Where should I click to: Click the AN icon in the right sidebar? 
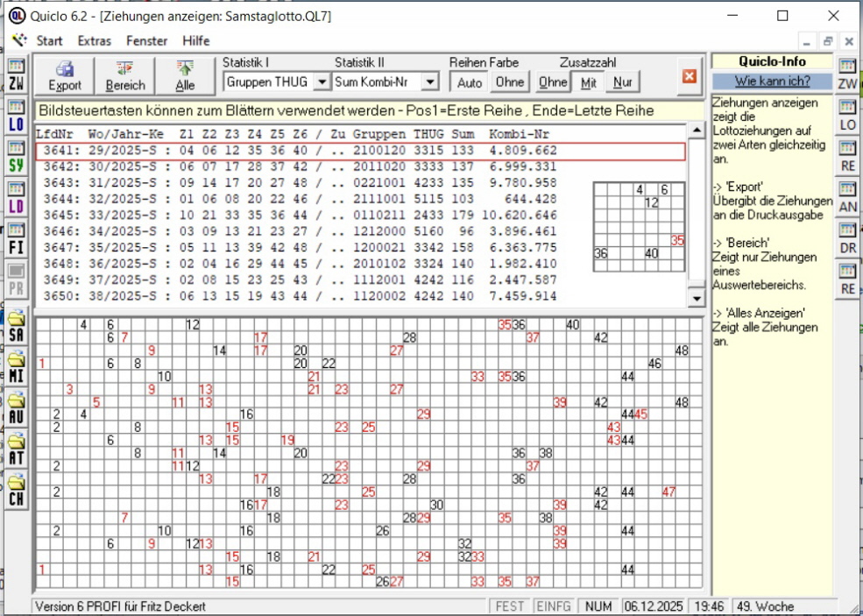click(847, 199)
